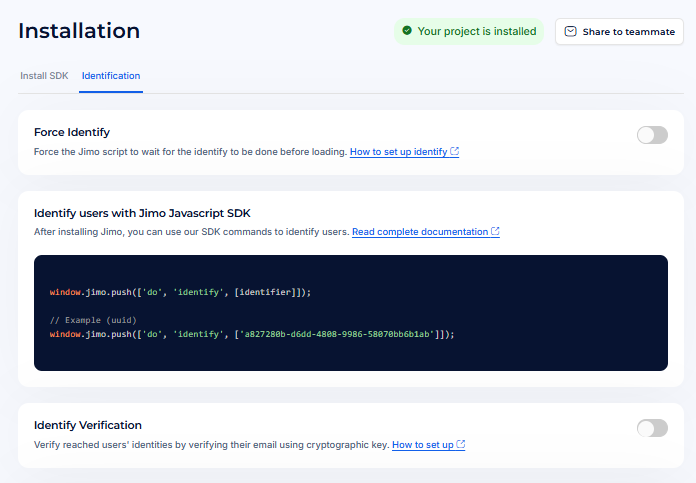The image size is (696, 483).
Task: Click the envelope icon in Share to teammate
Action: [570, 31]
